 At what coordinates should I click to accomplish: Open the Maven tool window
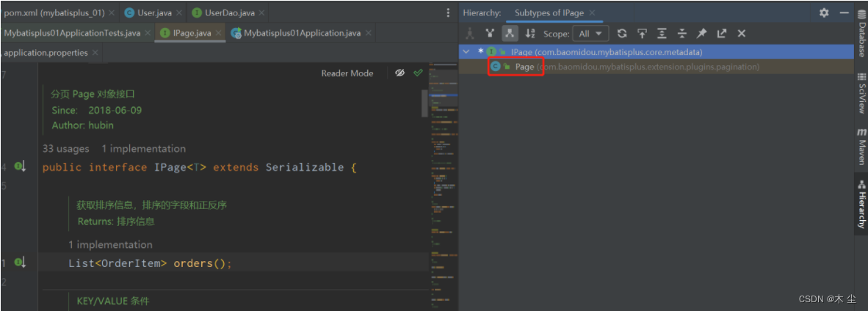861,147
